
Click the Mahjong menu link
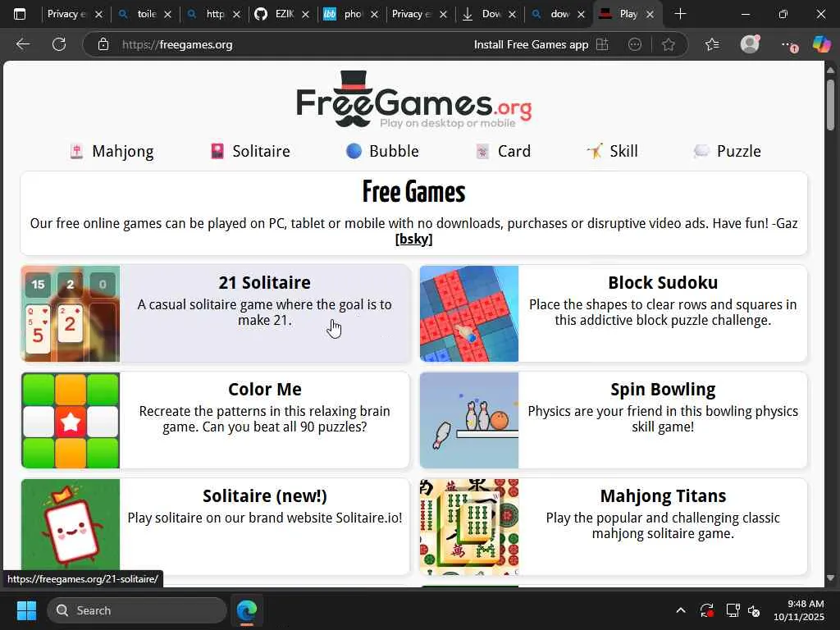[123, 152]
